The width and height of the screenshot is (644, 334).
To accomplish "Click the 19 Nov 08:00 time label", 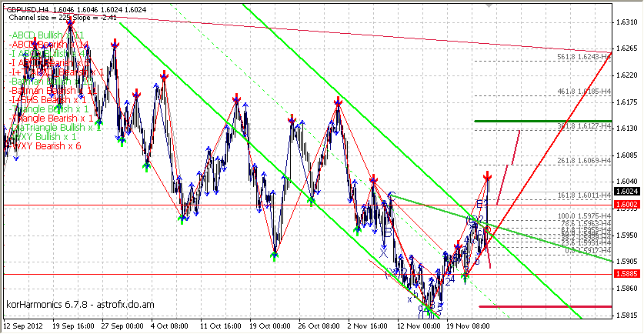I will (x=469, y=326).
